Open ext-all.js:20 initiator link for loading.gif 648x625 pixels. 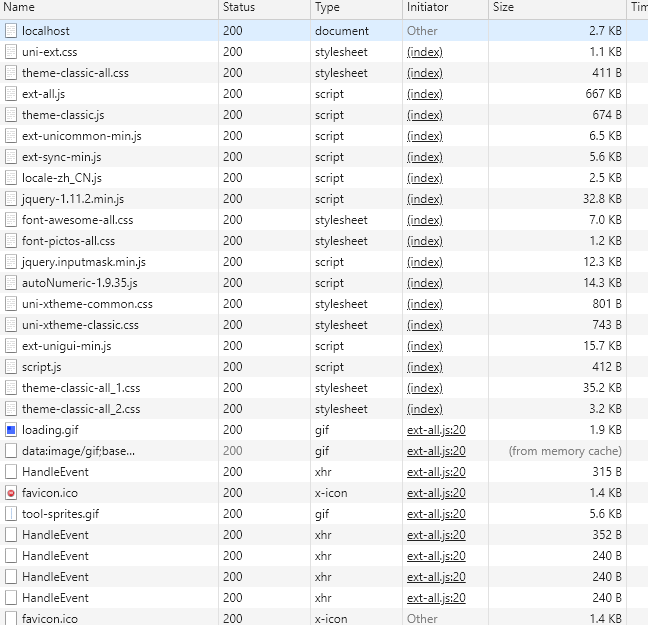[x=436, y=430]
